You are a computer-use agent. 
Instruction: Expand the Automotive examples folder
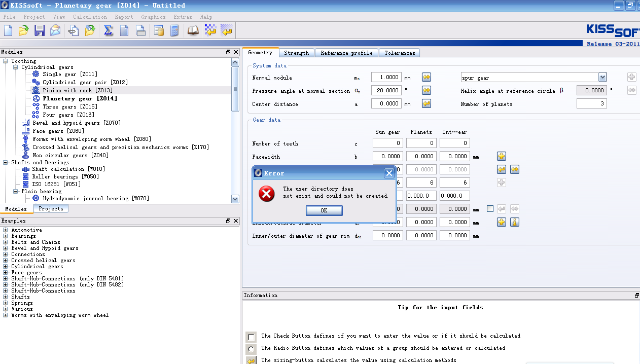6,230
